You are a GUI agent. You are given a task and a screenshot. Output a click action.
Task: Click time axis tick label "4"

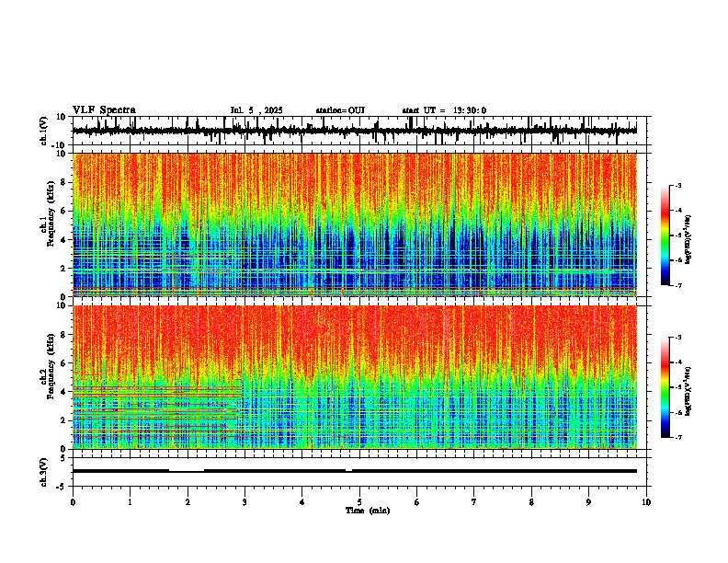click(x=302, y=502)
